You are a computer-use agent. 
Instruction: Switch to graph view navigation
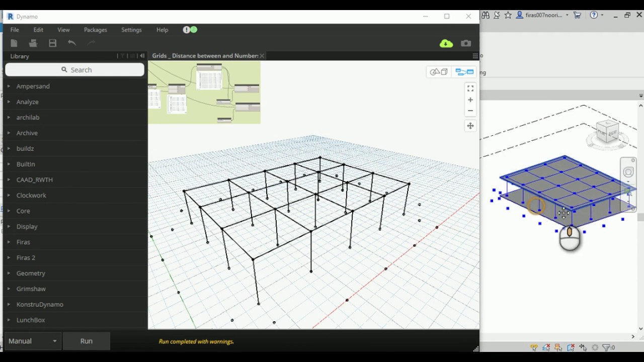tap(464, 72)
